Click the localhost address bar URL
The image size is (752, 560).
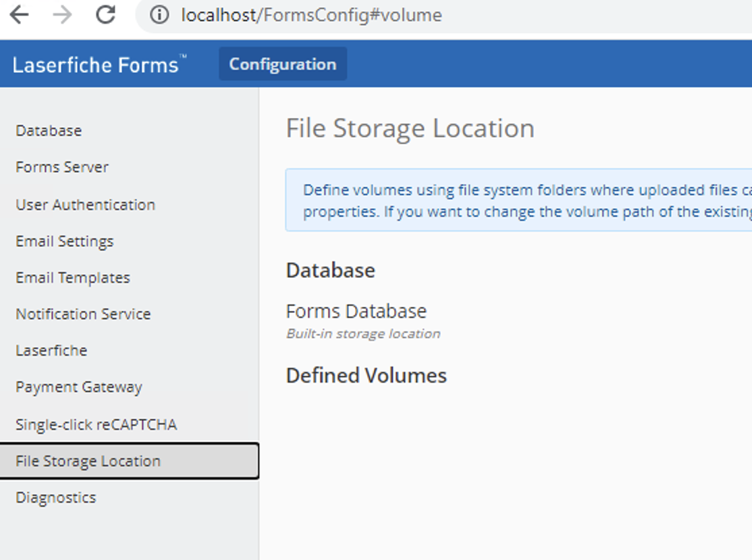tap(311, 15)
